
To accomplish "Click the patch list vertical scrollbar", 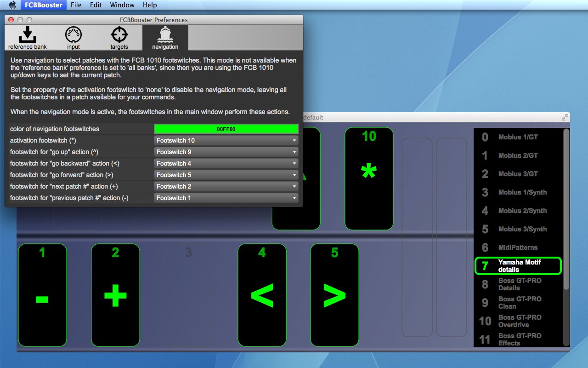I will coord(566,209).
